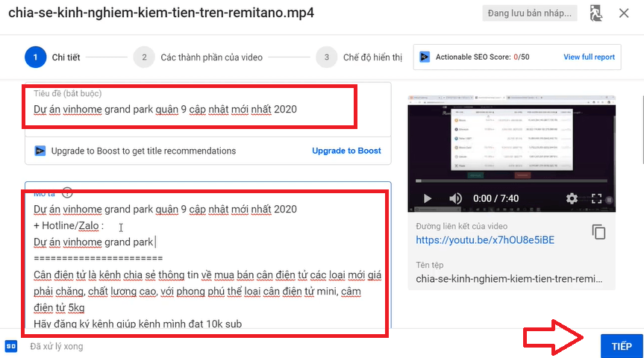The height and width of the screenshot is (358, 644).
Task: Close the upload dialog with X
Action: click(x=624, y=13)
